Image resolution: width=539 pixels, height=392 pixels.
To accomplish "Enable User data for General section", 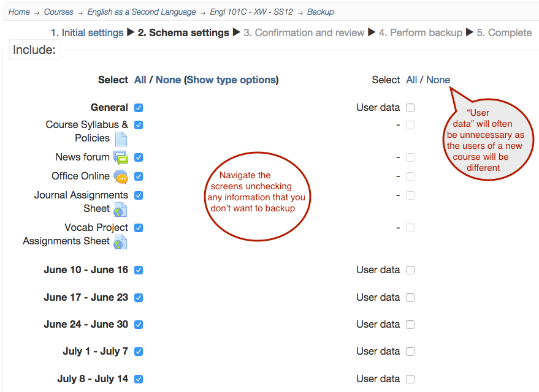I will pos(410,108).
